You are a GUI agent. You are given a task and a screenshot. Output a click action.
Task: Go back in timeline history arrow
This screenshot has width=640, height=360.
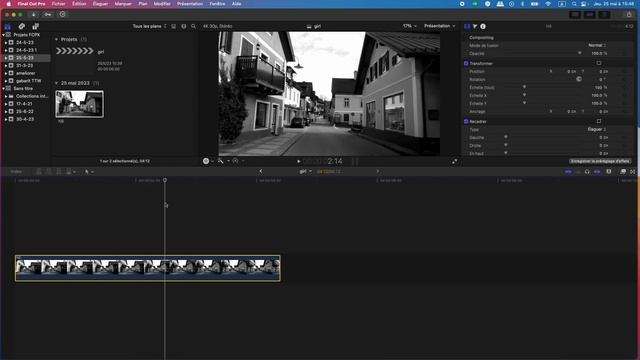click(x=261, y=171)
